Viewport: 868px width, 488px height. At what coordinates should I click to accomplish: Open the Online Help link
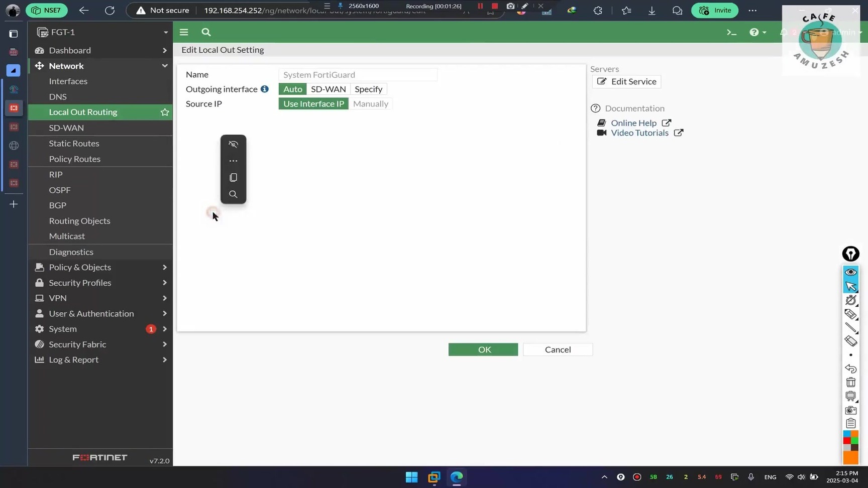(634, 123)
